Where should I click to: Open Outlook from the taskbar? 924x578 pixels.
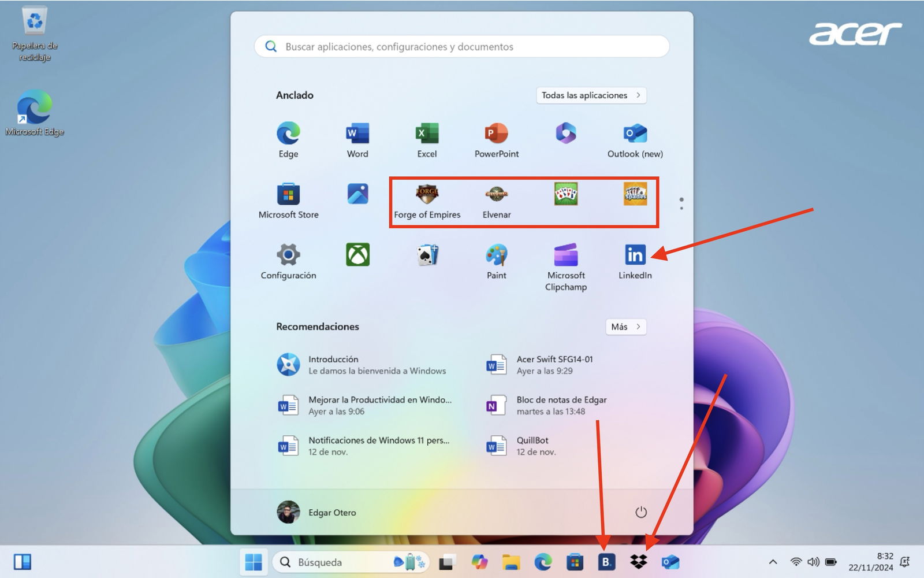click(670, 562)
